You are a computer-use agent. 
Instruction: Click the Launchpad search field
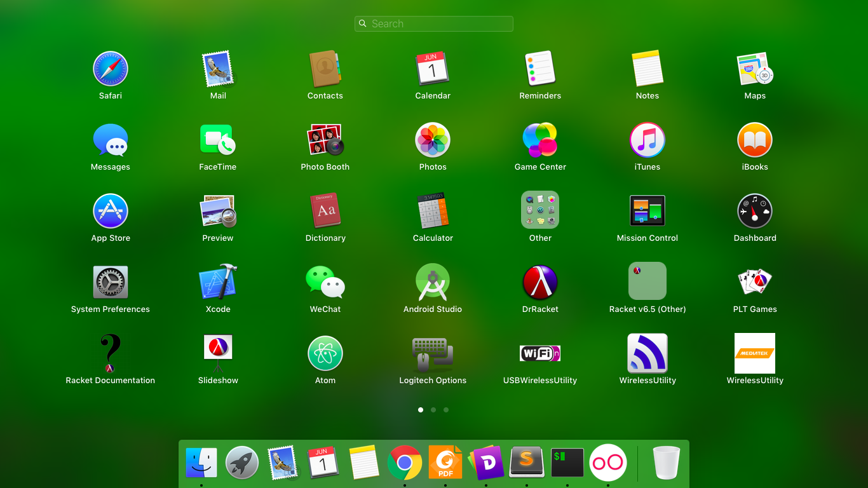coord(434,24)
